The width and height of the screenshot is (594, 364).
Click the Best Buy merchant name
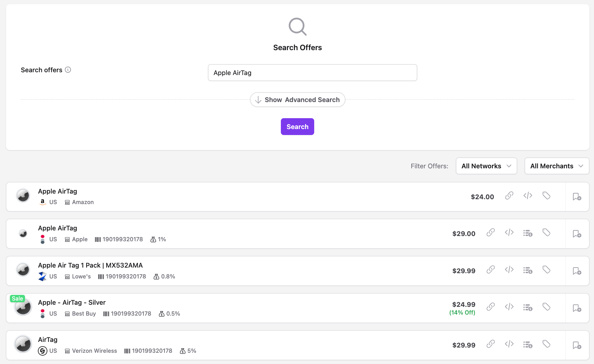[x=84, y=314]
